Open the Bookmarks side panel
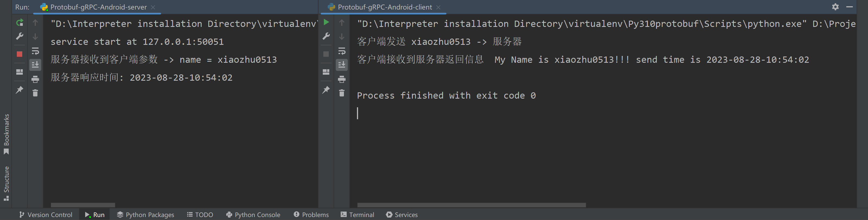The width and height of the screenshot is (868, 220). [7, 134]
